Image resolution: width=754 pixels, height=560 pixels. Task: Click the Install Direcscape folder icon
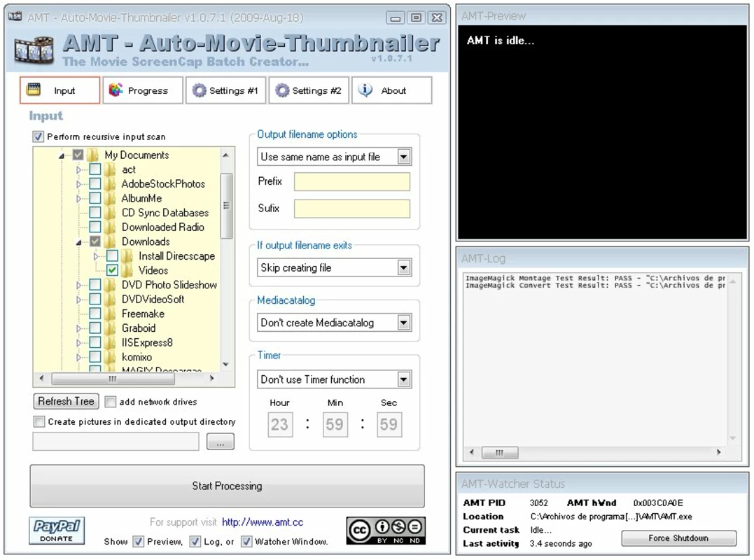127,255
